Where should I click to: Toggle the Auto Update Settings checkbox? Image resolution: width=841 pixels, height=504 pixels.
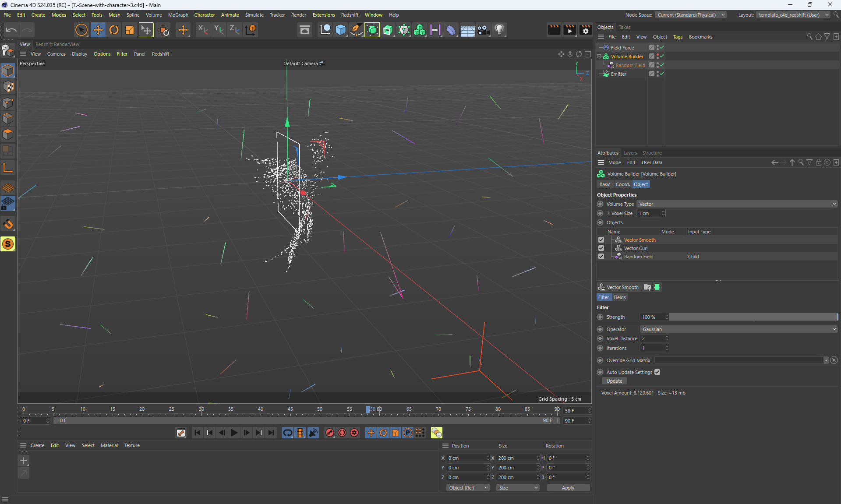point(657,372)
